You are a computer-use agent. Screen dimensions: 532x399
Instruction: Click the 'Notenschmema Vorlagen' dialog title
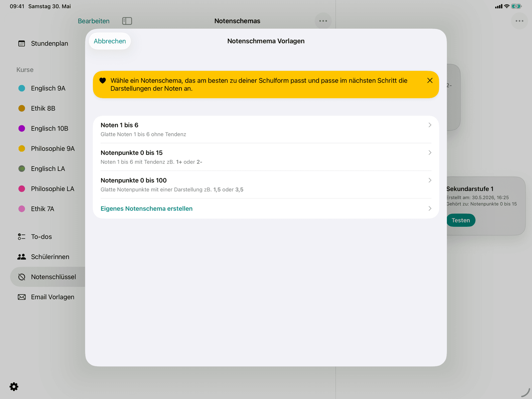click(x=266, y=41)
